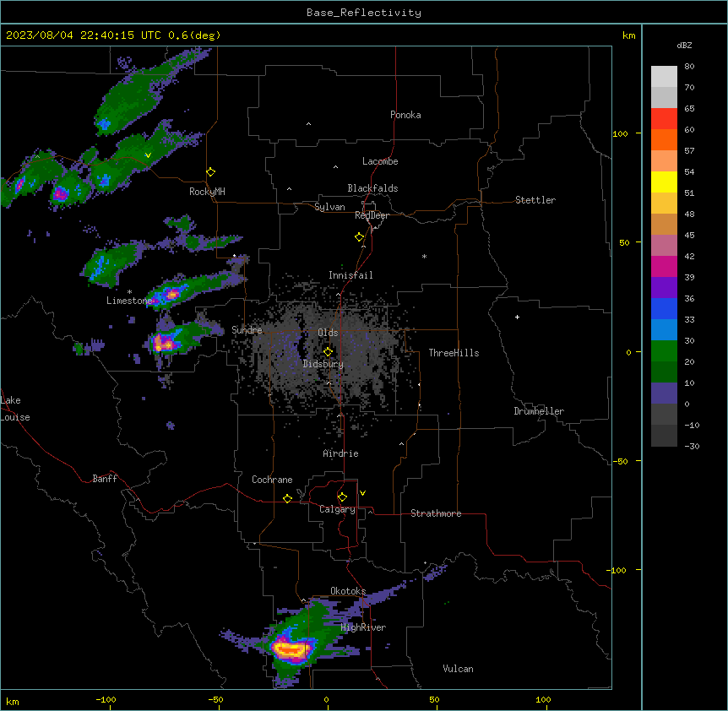Viewport: 728px width, 711px height.
Task: Click the dBZ legend heading
Action: click(684, 45)
